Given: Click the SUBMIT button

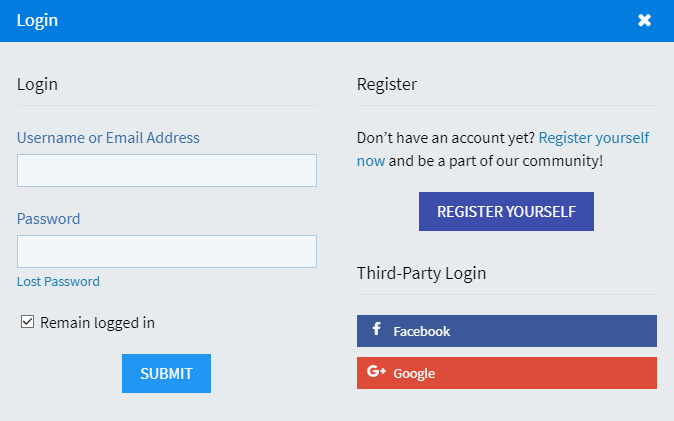Looking at the screenshot, I should tap(166, 373).
